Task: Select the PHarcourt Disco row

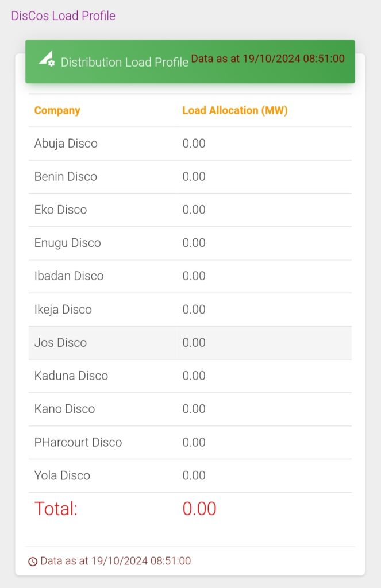Action: click(x=190, y=442)
